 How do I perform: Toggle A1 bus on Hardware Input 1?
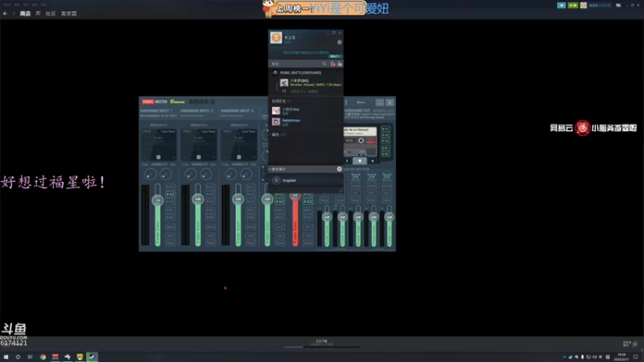171,187
